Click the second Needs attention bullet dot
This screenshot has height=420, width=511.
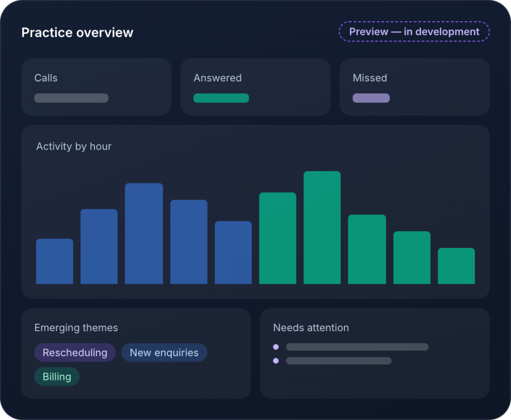click(x=275, y=361)
